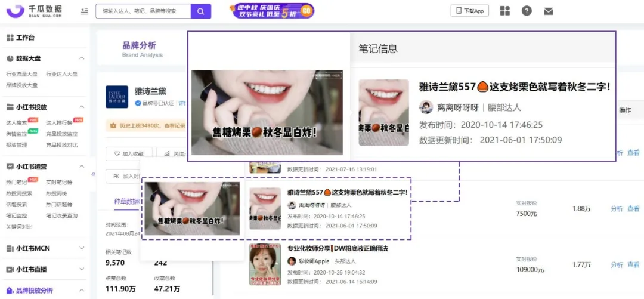Click the pie-chart icon beside 数据大盘
Image resolution: width=644 pixels, height=299 pixels.
click(10, 58)
